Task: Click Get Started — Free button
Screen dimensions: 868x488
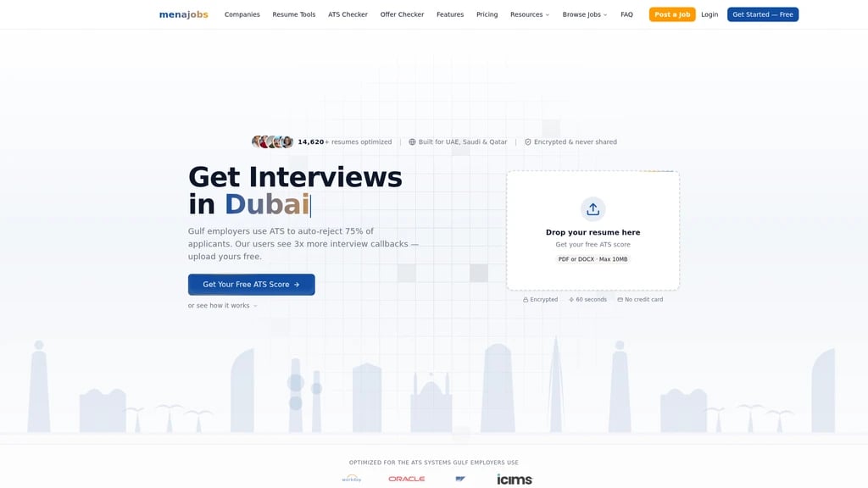Action: click(762, 14)
